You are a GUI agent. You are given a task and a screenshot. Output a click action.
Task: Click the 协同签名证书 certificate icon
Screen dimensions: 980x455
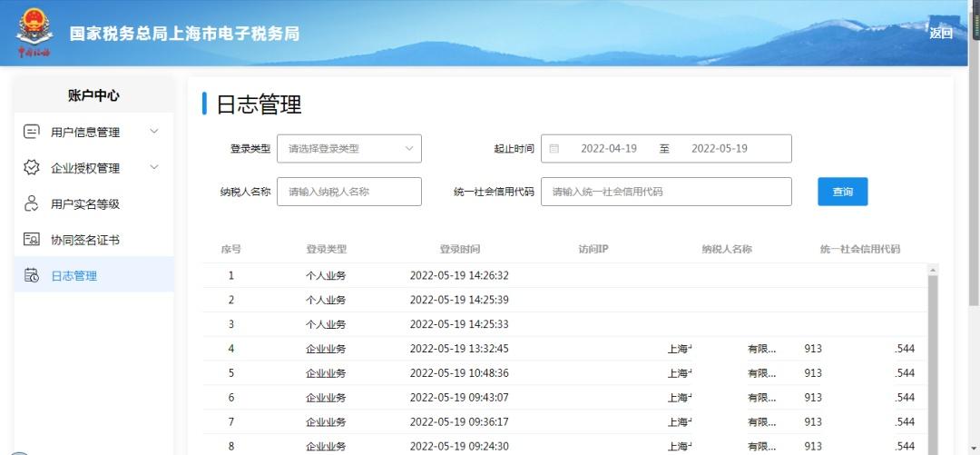(x=31, y=239)
